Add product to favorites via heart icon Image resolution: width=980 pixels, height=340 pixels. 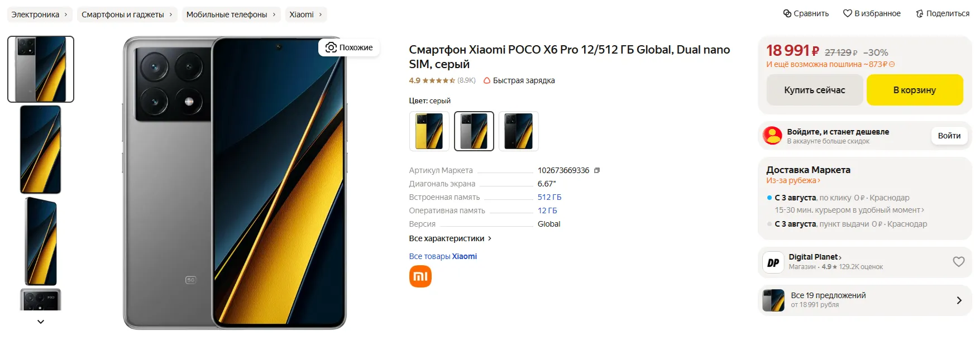(x=847, y=13)
